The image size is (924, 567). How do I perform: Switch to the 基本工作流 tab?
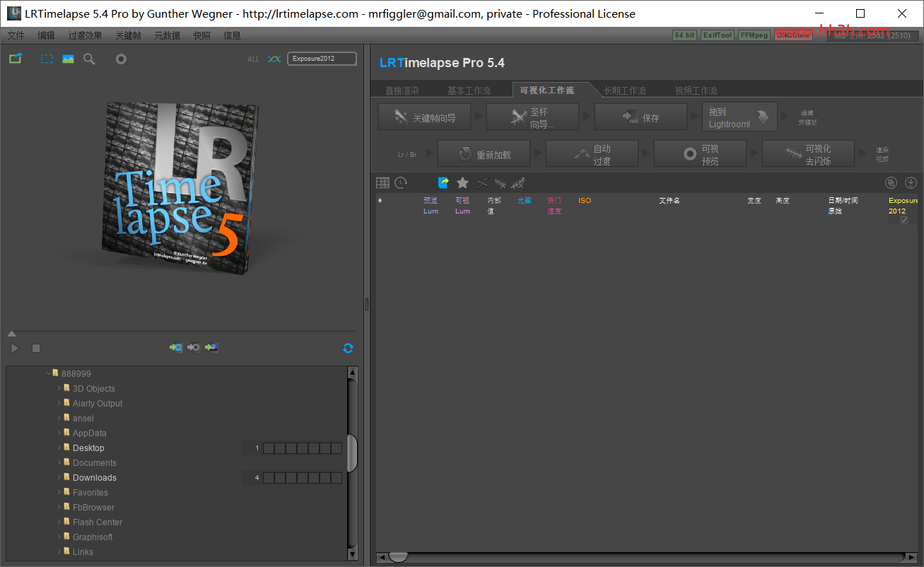[469, 90]
